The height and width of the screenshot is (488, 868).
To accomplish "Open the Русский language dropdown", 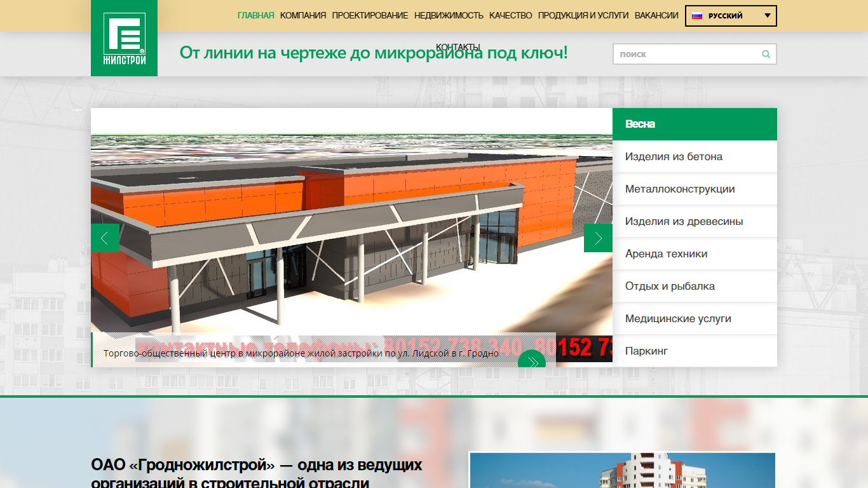I will [x=731, y=16].
